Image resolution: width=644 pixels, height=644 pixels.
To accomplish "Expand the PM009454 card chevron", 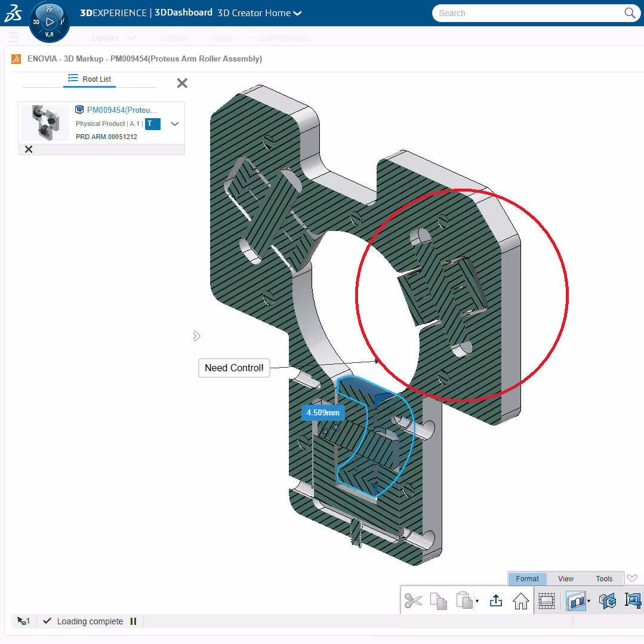I will coord(174,124).
